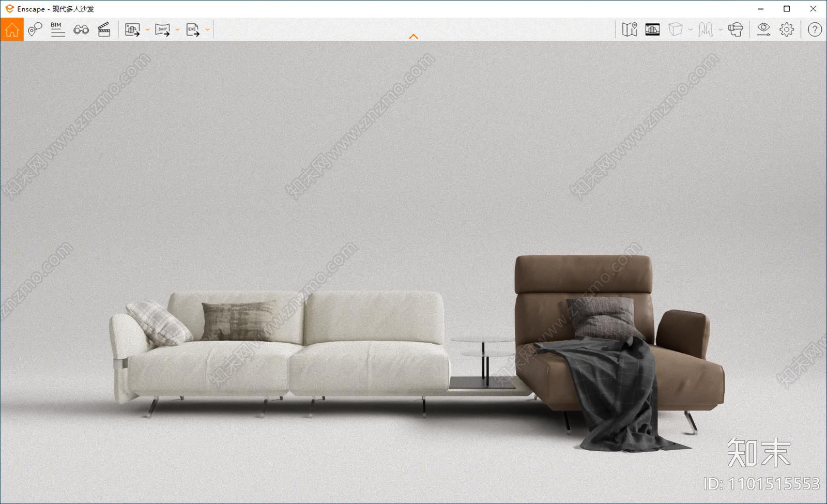
Task: Expand the cube style dropdown arrow
Action: (691, 30)
